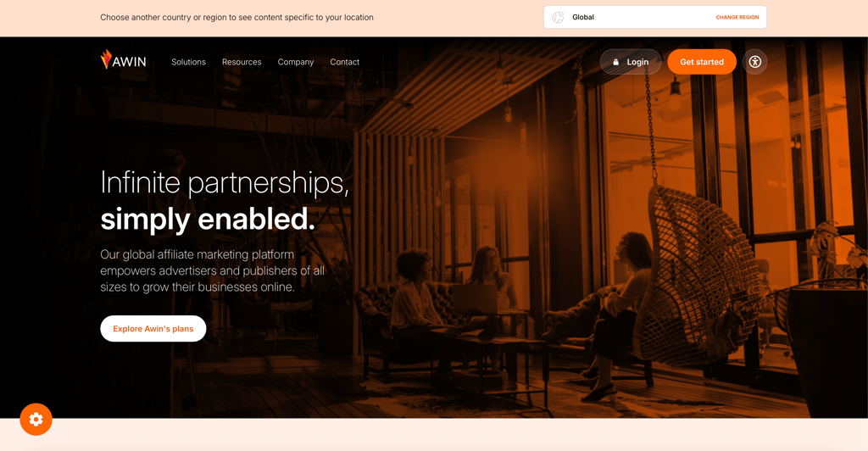Click the CHANGE REGION link

(x=737, y=17)
